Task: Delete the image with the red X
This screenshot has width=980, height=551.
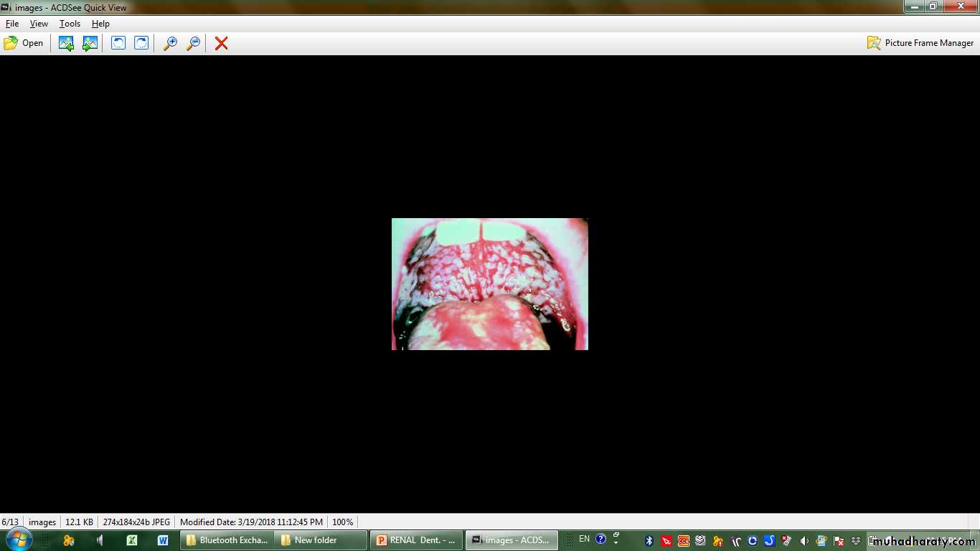Action: click(222, 43)
